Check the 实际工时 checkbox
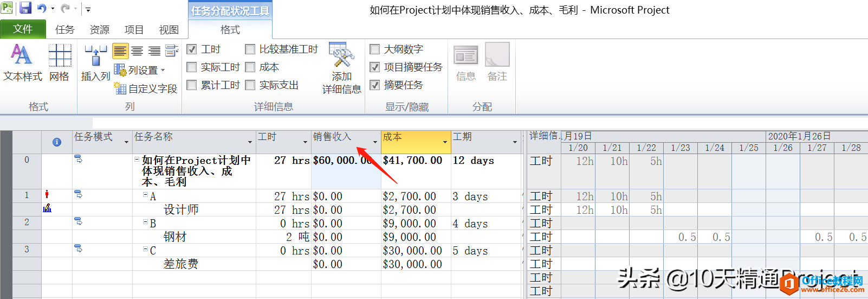Screen dimensions: 868x299 tap(191, 67)
